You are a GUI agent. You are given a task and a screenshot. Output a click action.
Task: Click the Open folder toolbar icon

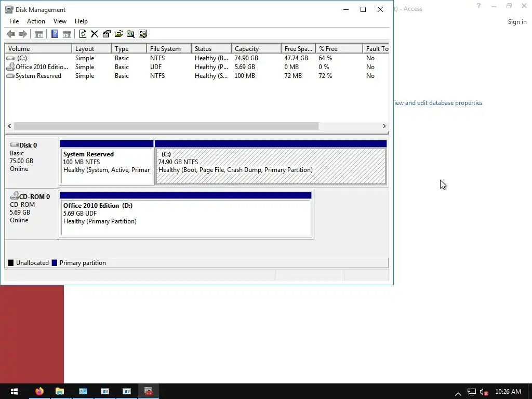pyautogui.click(x=118, y=34)
